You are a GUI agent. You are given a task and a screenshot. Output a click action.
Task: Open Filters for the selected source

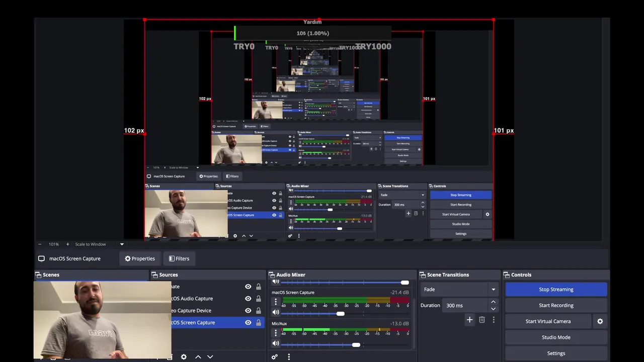[179, 258]
